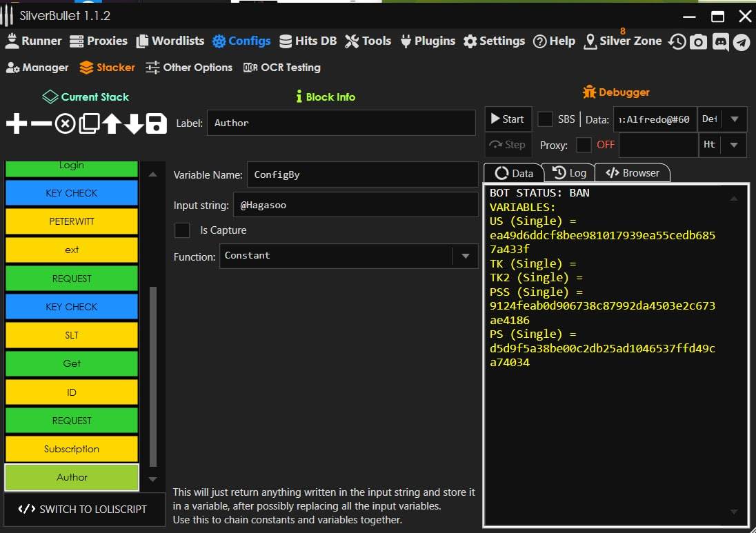This screenshot has height=533, width=756.
Task: Disable the selected block with circled X icon
Action: [65, 124]
